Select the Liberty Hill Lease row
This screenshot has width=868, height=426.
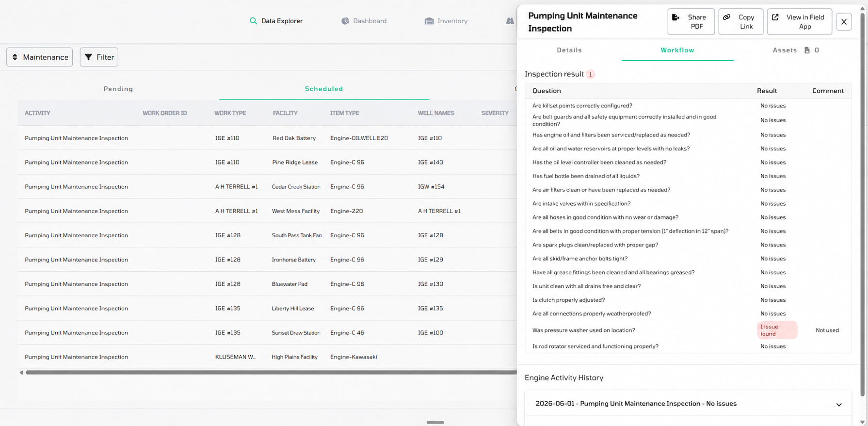point(267,308)
